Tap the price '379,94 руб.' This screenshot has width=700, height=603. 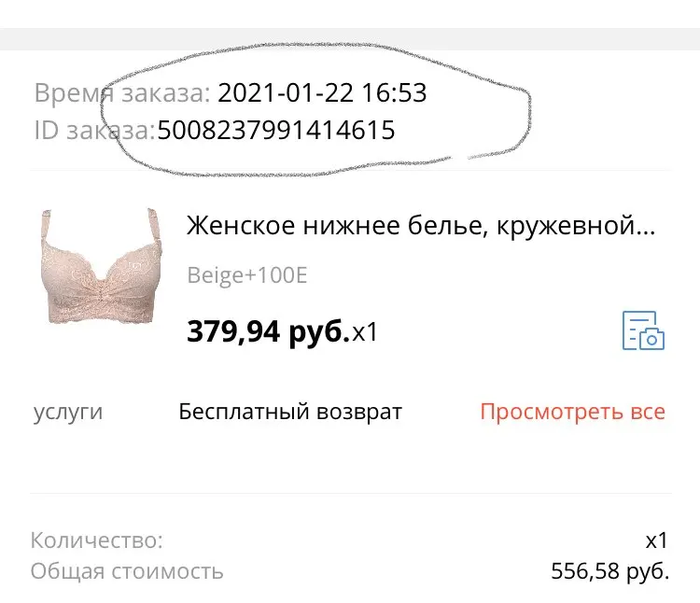pyautogui.click(x=268, y=332)
